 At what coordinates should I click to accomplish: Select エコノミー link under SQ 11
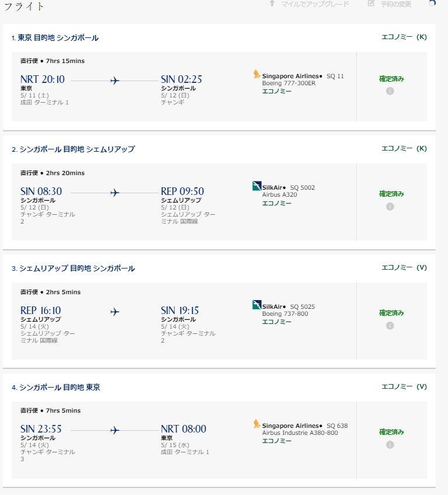pos(277,91)
